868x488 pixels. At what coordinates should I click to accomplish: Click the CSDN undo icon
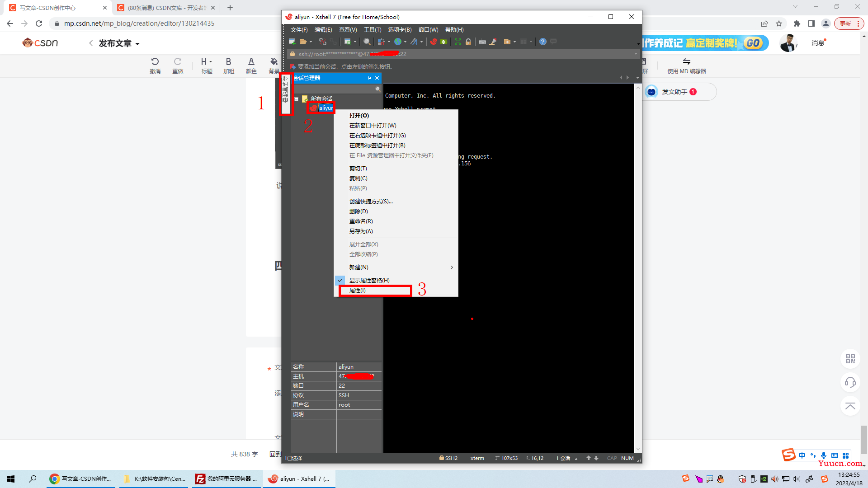click(x=155, y=61)
